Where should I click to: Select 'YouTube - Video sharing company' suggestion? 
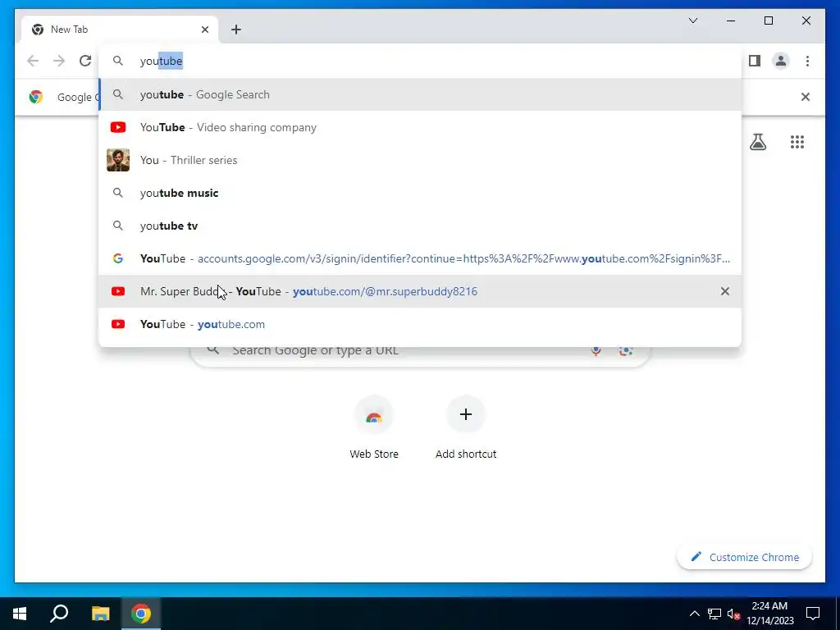[x=421, y=127]
